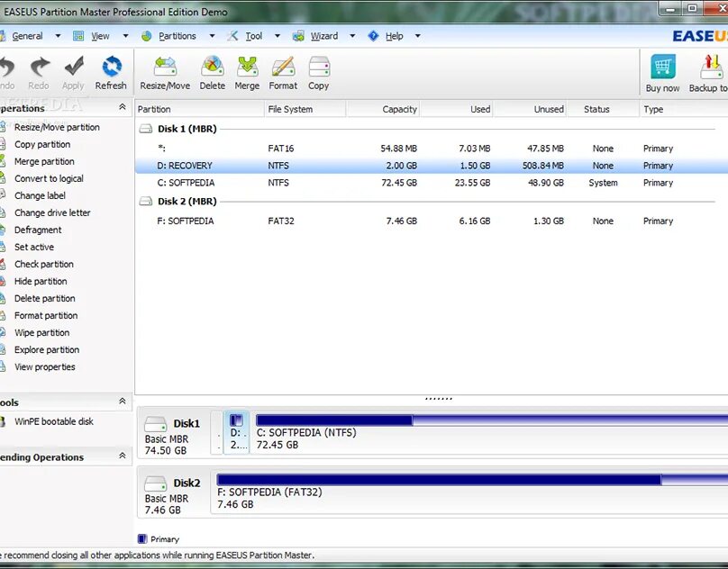Select Format partition in Operations list
Viewport: 728px width, 569px height.
tap(46, 316)
